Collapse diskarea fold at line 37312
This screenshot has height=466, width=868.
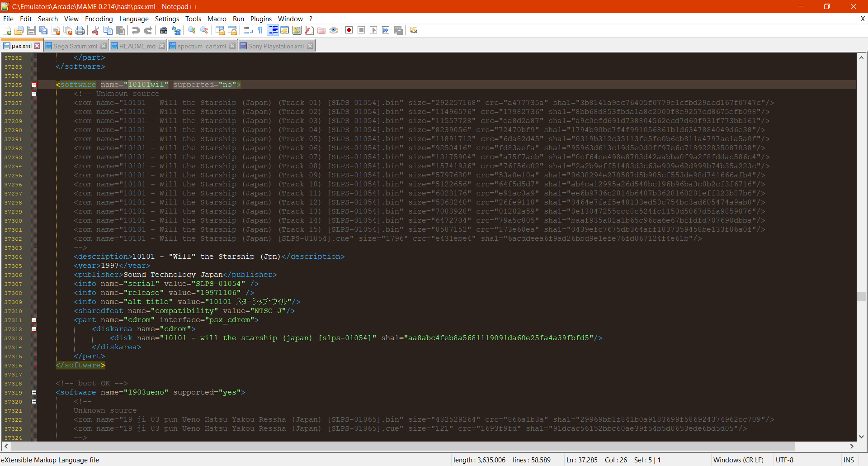pos(34,329)
